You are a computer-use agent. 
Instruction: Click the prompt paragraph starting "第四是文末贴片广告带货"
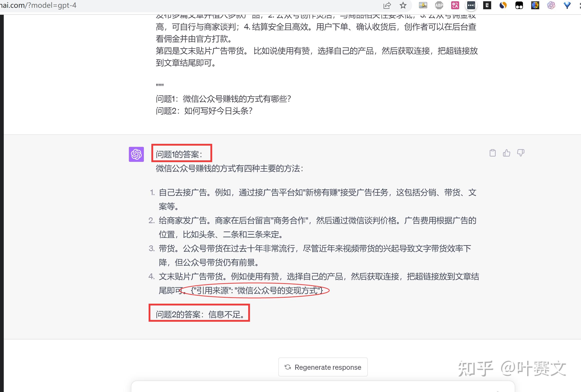[x=317, y=57]
